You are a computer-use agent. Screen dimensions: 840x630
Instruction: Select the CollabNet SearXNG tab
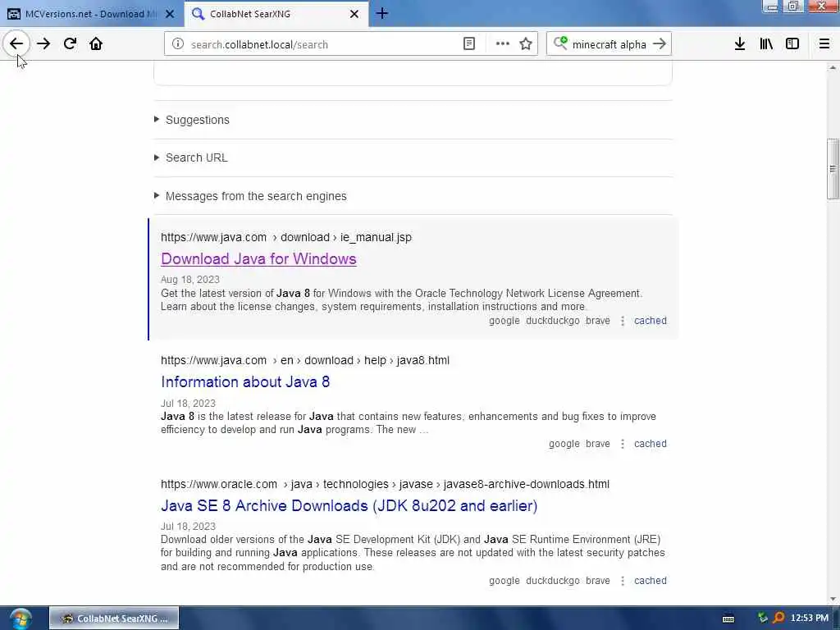(x=276, y=14)
